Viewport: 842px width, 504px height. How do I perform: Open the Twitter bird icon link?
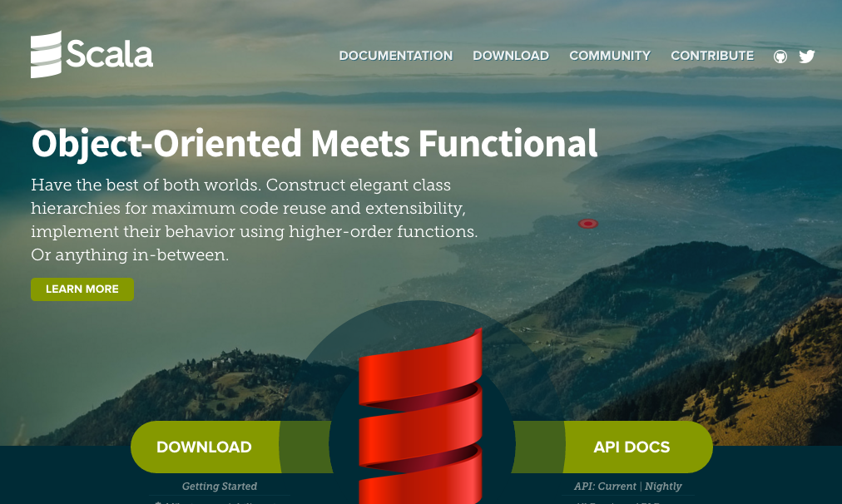pos(806,57)
